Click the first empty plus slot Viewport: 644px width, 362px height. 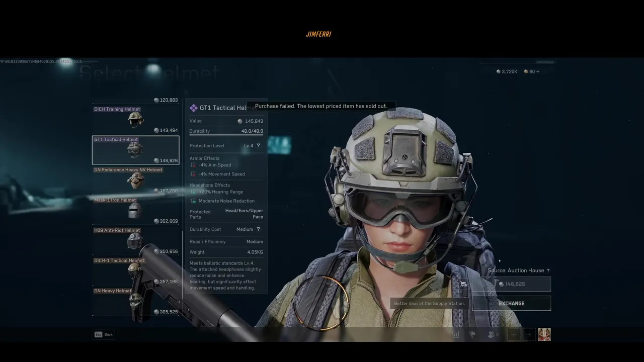click(514, 334)
